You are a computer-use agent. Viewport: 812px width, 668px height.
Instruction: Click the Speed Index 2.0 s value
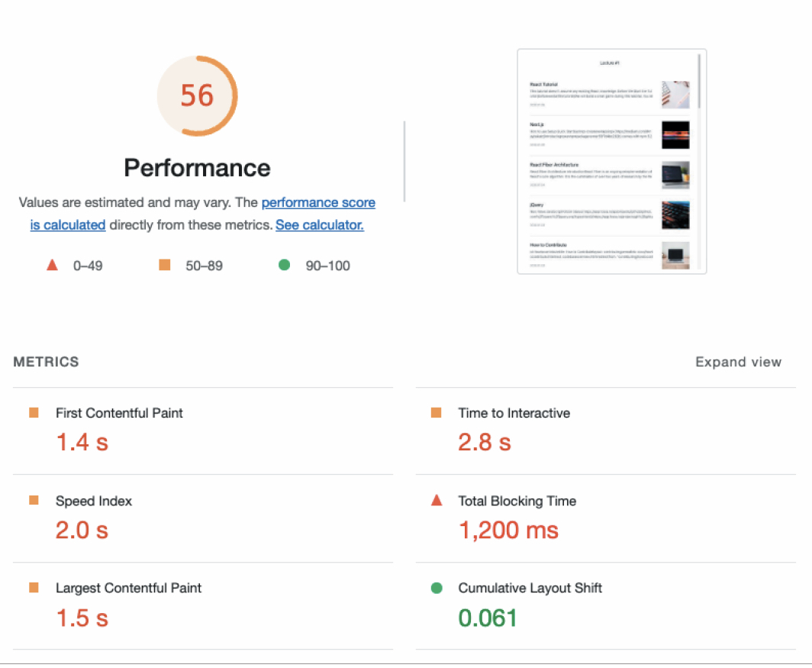[x=82, y=530]
